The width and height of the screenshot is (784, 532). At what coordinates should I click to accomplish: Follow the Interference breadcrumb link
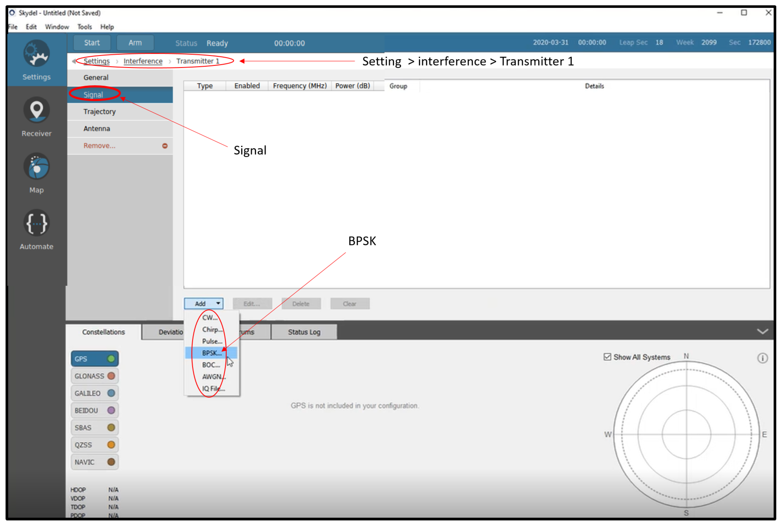(x=143, y=61)
